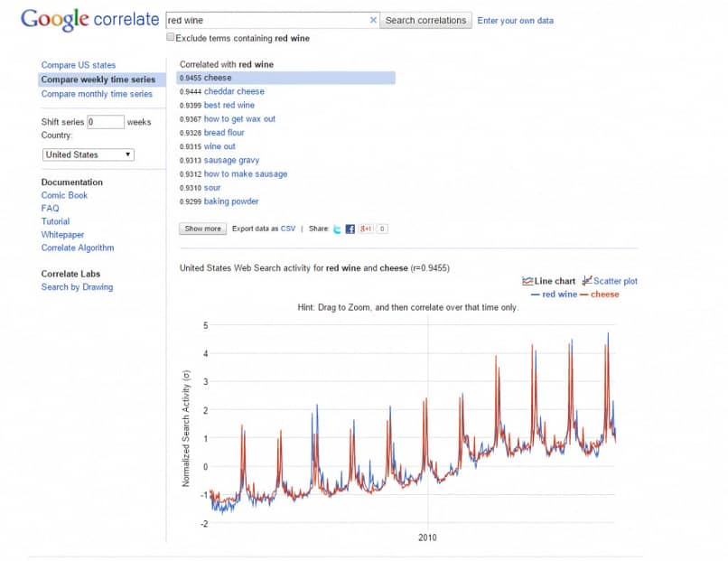
Task: Select the bread flour result
Action: (x=224, y=133)
